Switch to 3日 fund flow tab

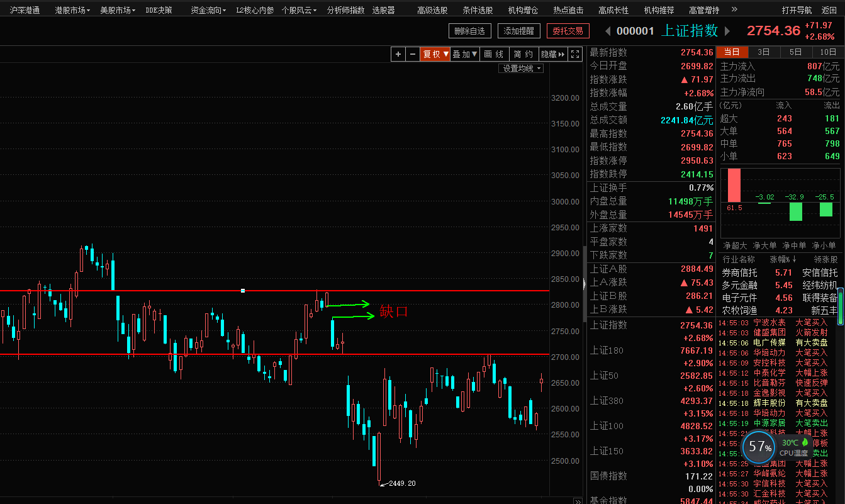tap(764, 52)
